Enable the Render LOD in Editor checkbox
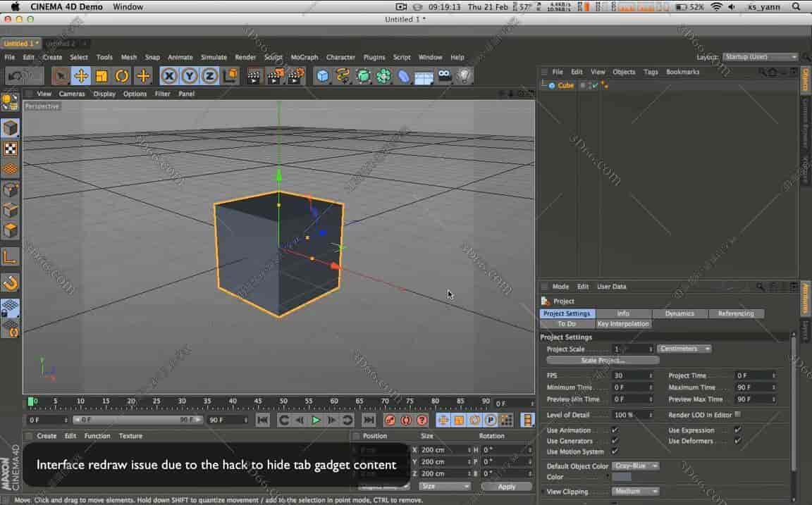 coord(737,415)
